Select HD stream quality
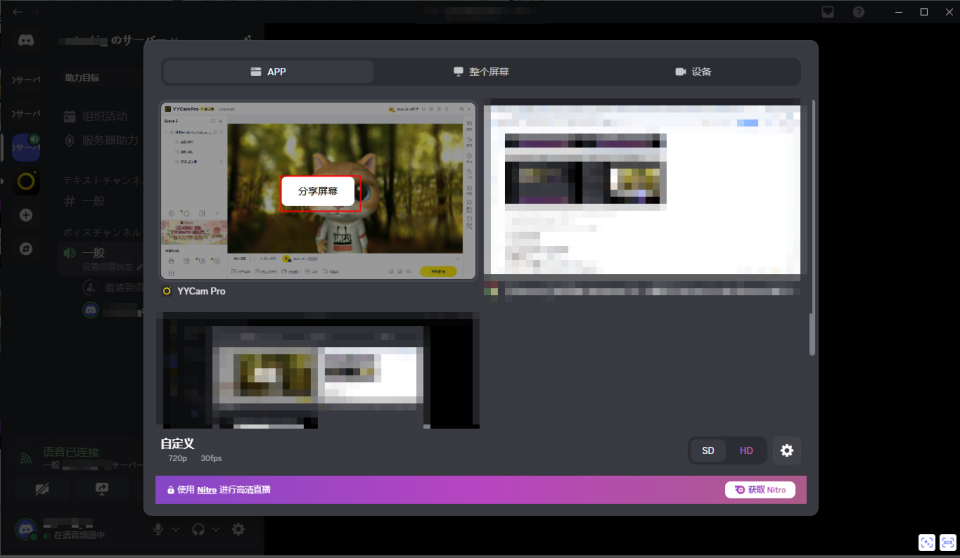The width and height of the screenshot is (960, 558). [746, 451]
